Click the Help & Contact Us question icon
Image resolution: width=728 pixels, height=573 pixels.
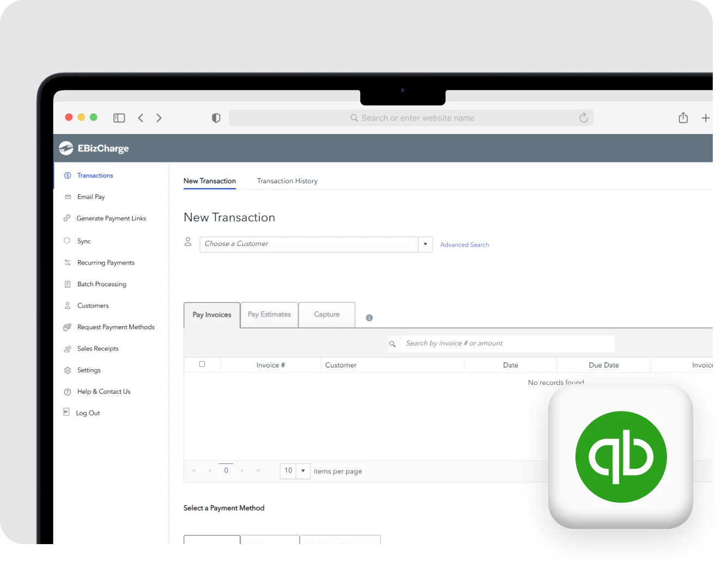coord(68,392)
